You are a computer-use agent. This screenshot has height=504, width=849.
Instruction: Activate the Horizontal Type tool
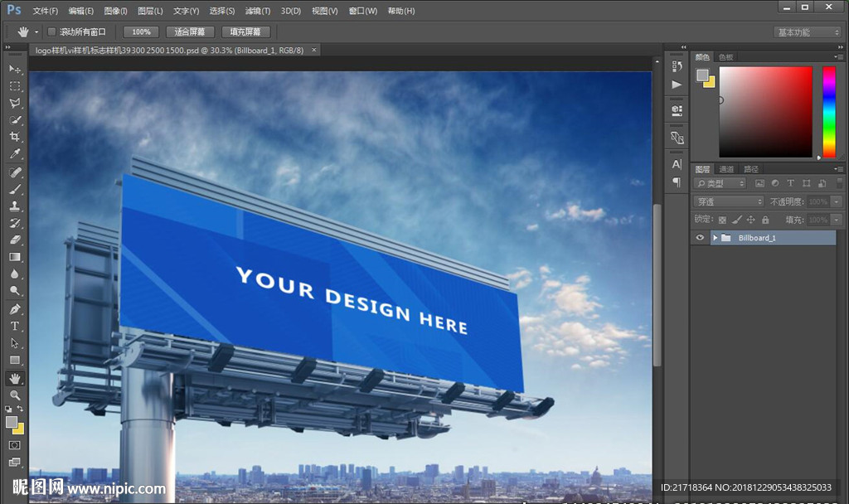click(15, 326)
